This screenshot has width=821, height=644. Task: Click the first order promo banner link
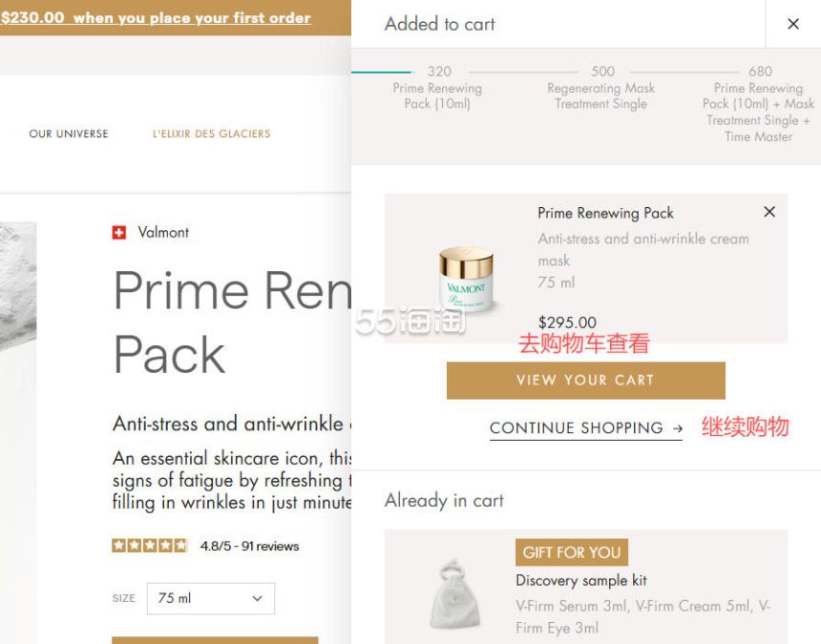pos(156,17)
